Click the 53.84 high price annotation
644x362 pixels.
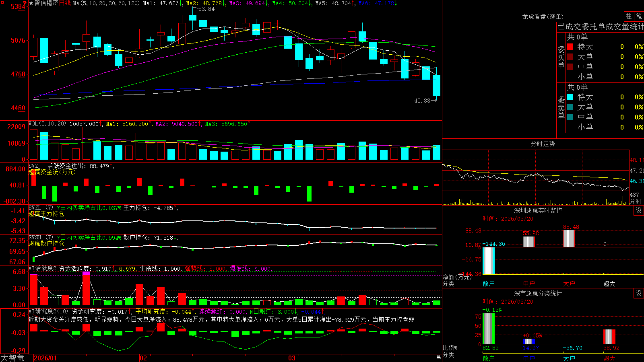pos(206,9)
